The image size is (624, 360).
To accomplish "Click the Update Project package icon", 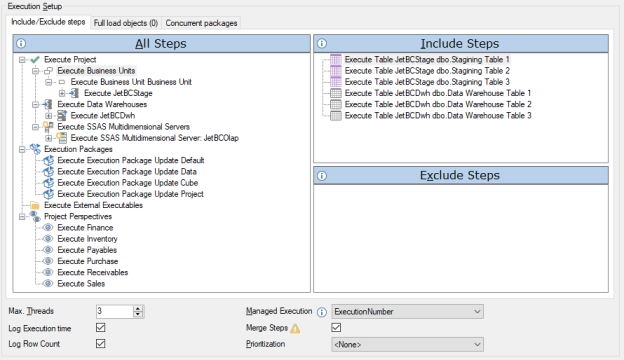I will [49, 194].
